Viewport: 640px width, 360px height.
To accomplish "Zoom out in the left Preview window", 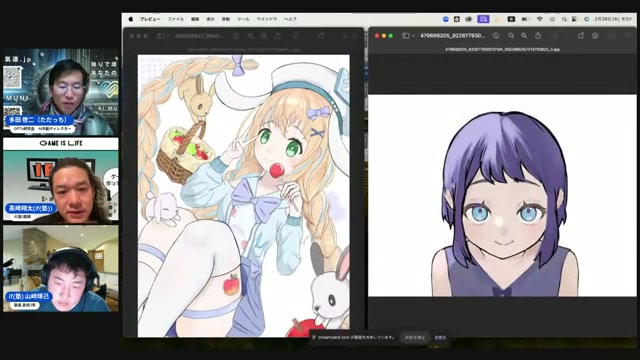I will 251,36.
